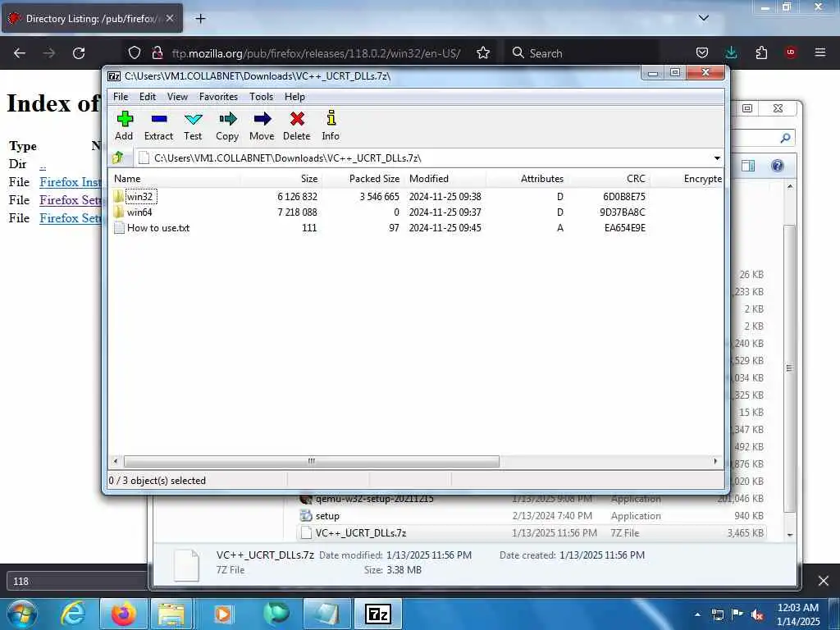840x630 pixels.
Task: Switch to 7-Zip taskbar button
Action: click(x=378, y=614)
